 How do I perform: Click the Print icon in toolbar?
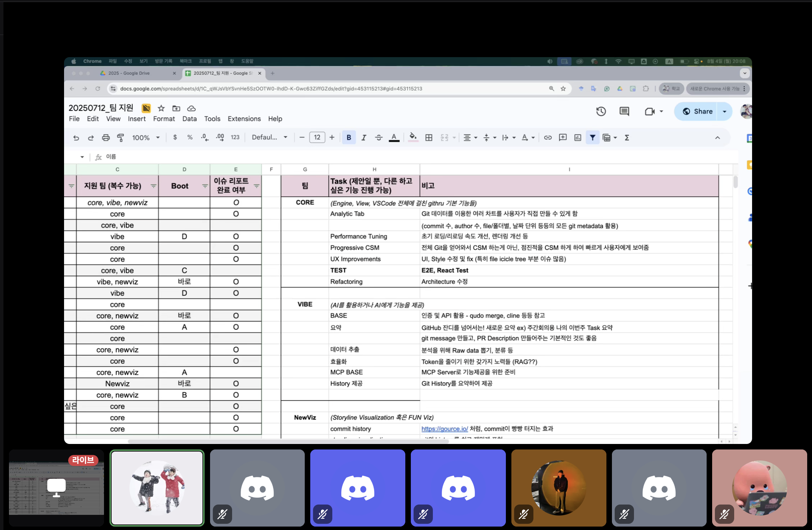(x=106, y=138)
